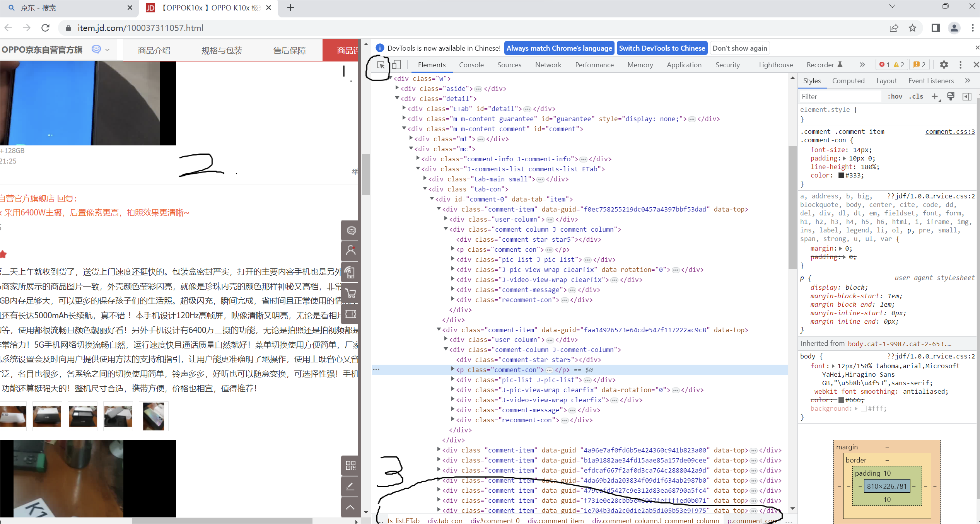Open the Lighthouse tab

click(x=776, y=65)
